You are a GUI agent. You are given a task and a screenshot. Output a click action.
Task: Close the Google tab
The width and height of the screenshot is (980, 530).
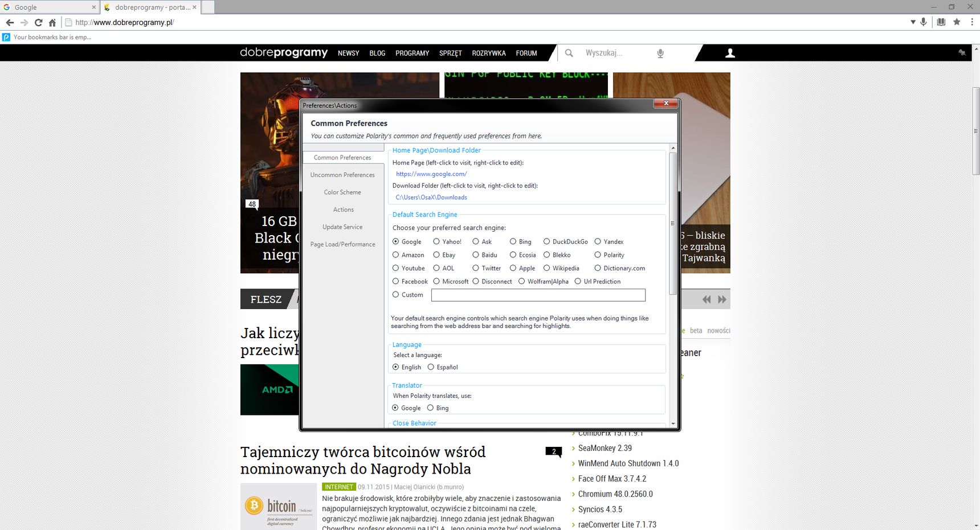[x=94, y=7]
